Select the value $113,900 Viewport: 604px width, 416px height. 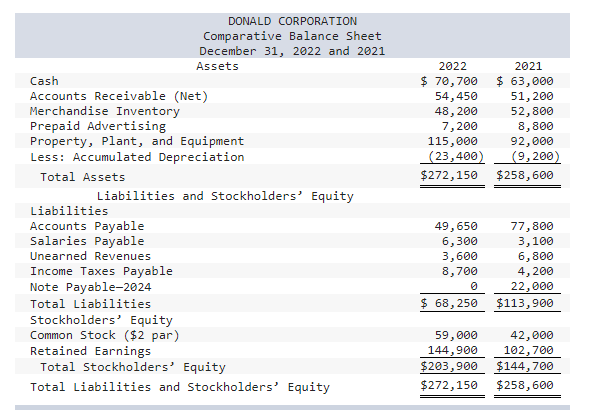[525, 303]
